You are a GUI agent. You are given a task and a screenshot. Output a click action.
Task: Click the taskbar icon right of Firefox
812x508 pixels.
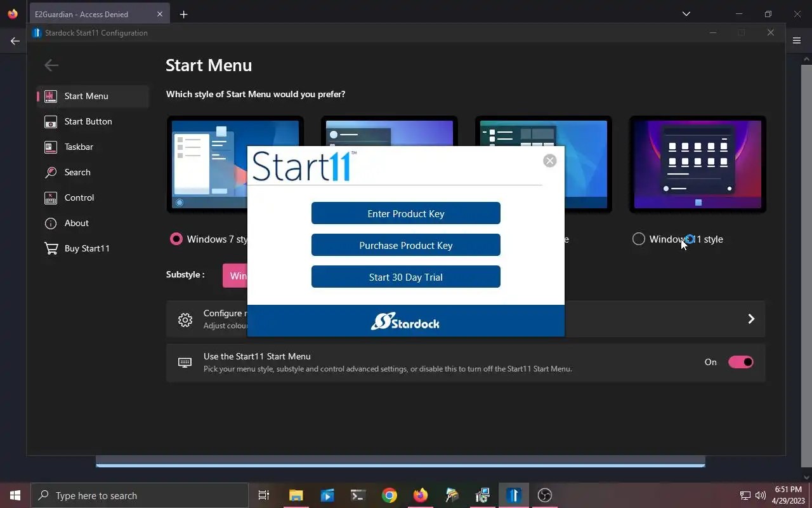click(x=452, y=495)
